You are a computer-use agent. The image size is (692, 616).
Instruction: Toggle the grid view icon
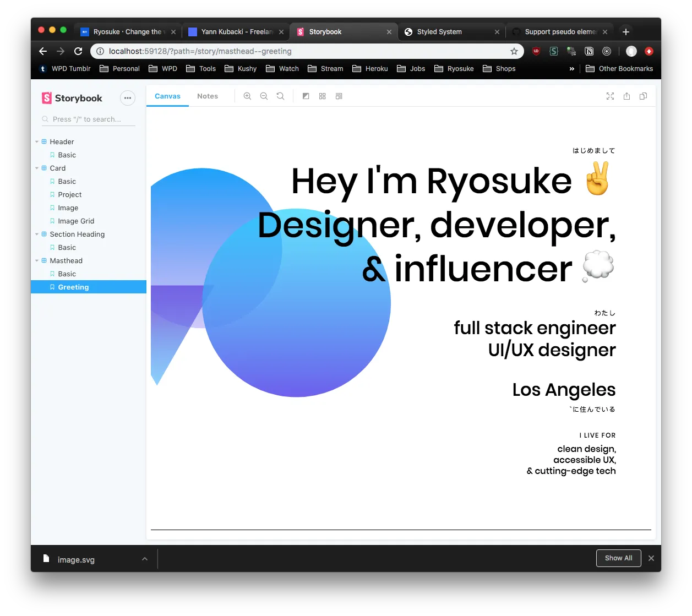click(x=323, y=96)
